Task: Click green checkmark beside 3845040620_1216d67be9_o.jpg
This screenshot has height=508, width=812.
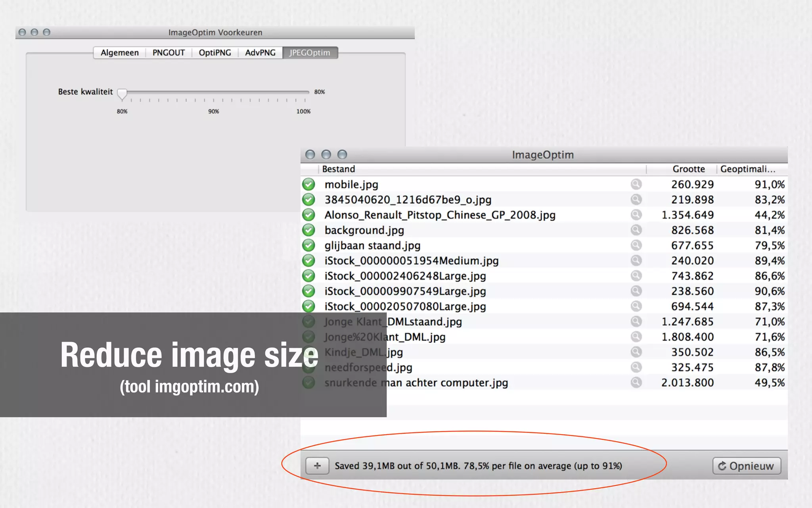Action: pyautogui.click(x=308, y=200)
